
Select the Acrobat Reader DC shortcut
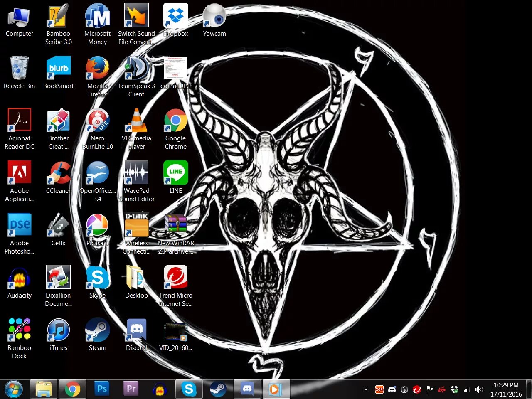coord(19,130)
